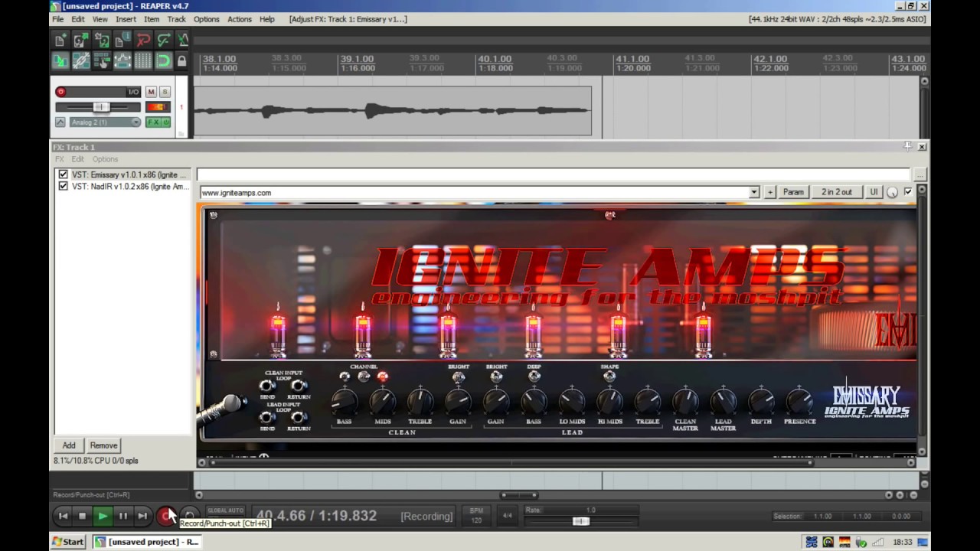Click the BPM 120 tempo field
Viewport: 980px width, 551px height.
(x=476, y=515)
